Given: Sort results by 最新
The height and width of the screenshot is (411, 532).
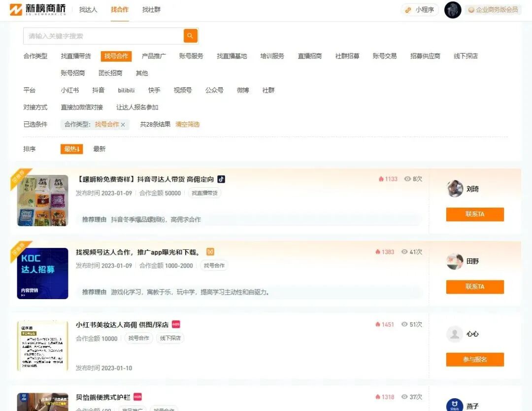Looking at the screenshot, I should pos(100,149).
